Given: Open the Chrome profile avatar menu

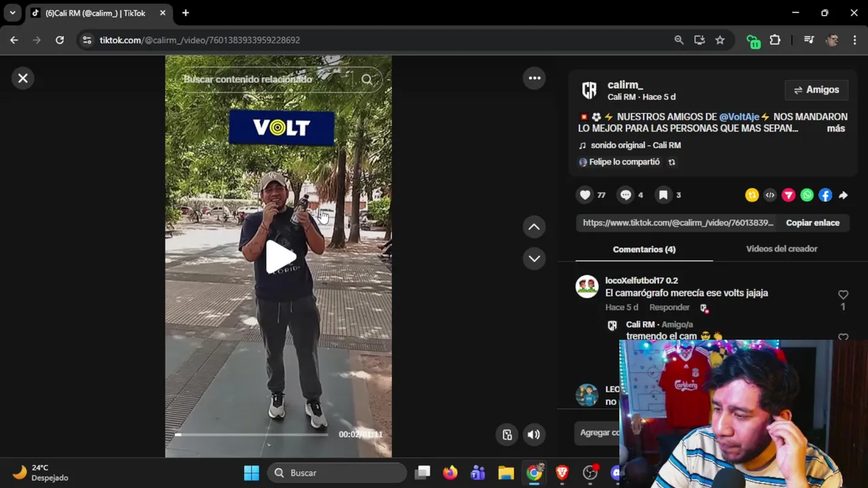Looking at the screenshot, I should [x=832, y=40].
